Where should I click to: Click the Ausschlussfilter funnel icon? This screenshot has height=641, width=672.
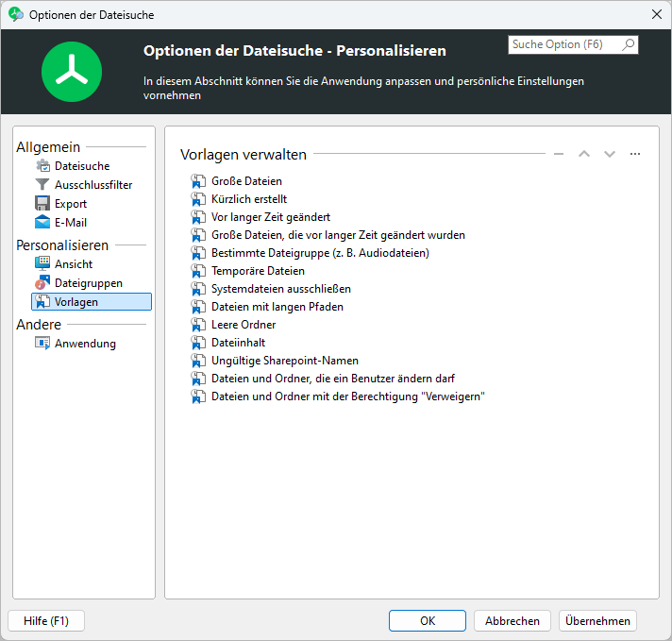click(x=42, y=185)
